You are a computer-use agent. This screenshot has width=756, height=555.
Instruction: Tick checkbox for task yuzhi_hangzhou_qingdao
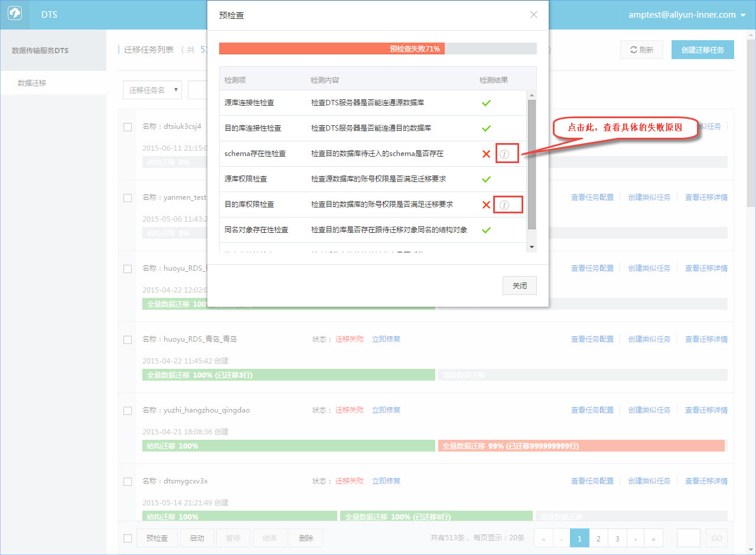[128, 410]
